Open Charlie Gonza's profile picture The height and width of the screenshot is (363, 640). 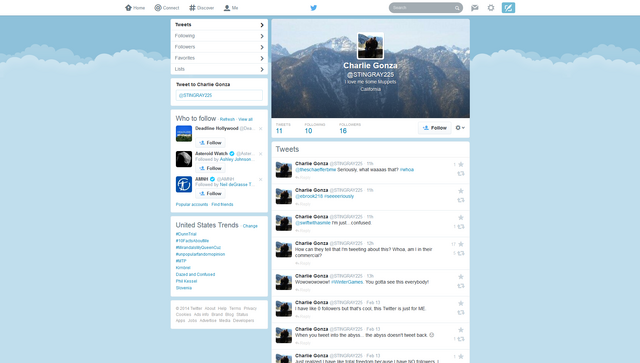click(x=371, y=46)
